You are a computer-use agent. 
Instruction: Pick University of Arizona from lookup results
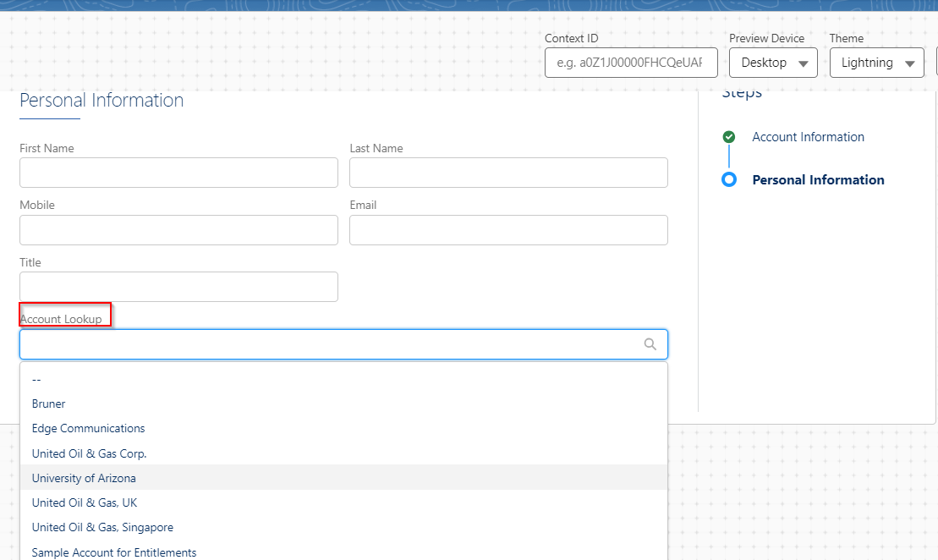pos(84,478)
